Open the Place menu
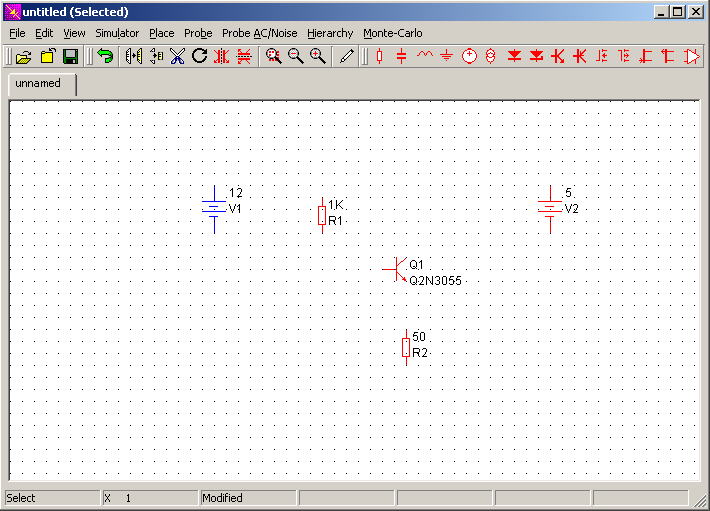 pos(162,33)
